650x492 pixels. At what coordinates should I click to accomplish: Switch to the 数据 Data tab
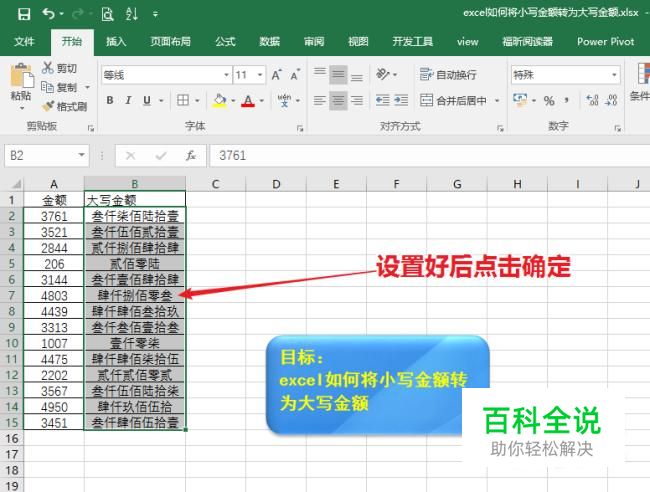tap(269, 41)
